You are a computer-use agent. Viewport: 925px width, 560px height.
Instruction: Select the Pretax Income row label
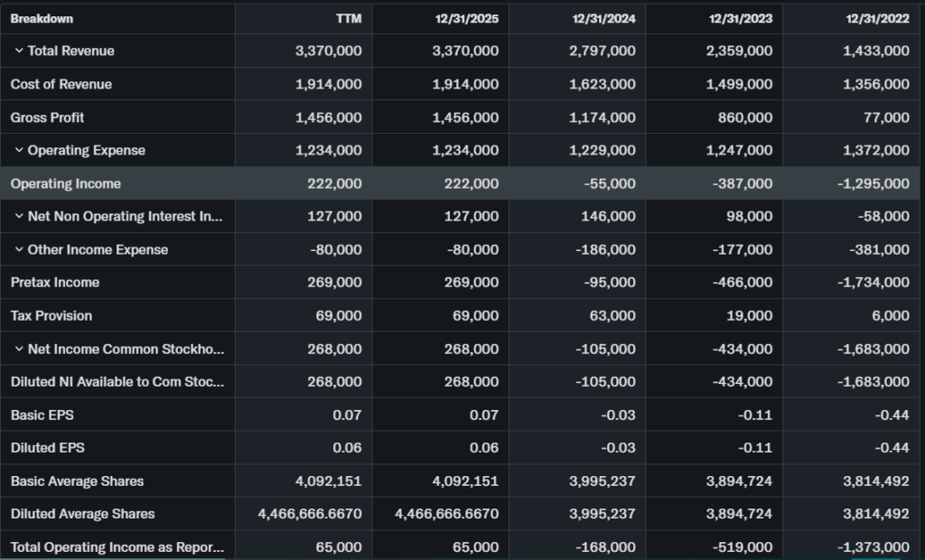(55, 283)
